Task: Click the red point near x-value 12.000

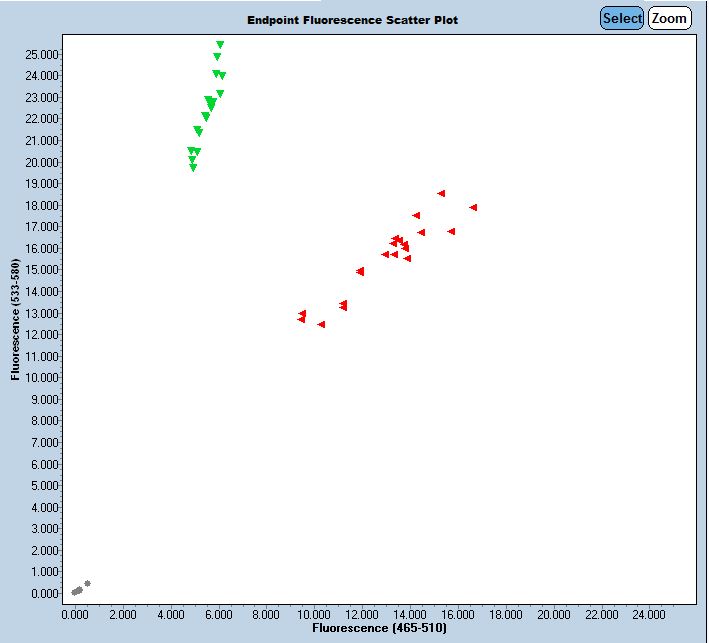Action: [360, 271]
